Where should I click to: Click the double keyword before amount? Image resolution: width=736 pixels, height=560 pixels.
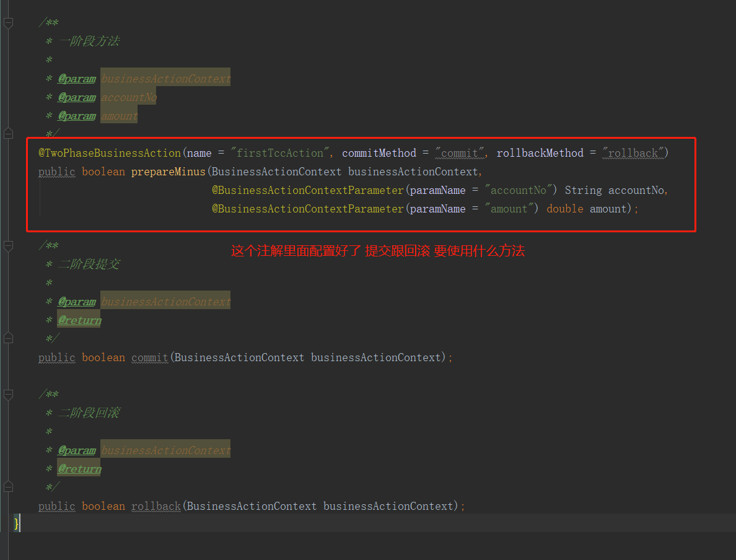(564, 209)
